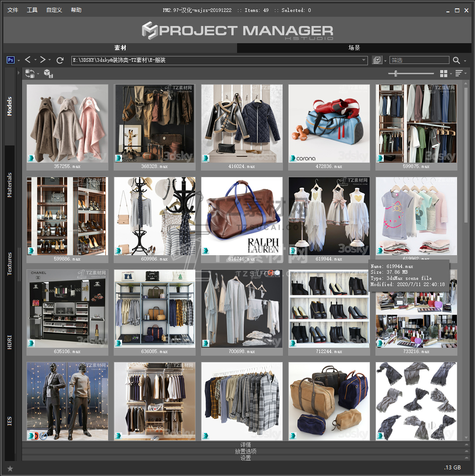Screen dimensions: 475x476
Task: Click the sort order icon
Action: tap(459, 74)
